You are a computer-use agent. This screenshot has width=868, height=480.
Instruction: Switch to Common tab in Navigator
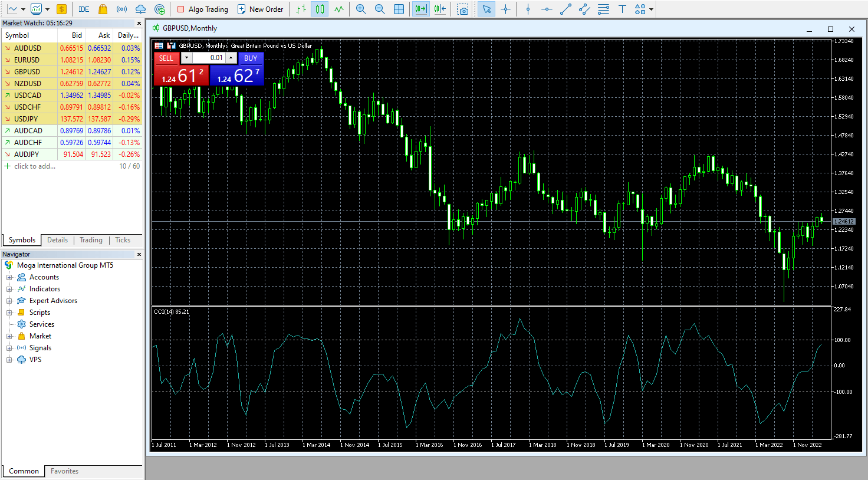coord(24,471)
